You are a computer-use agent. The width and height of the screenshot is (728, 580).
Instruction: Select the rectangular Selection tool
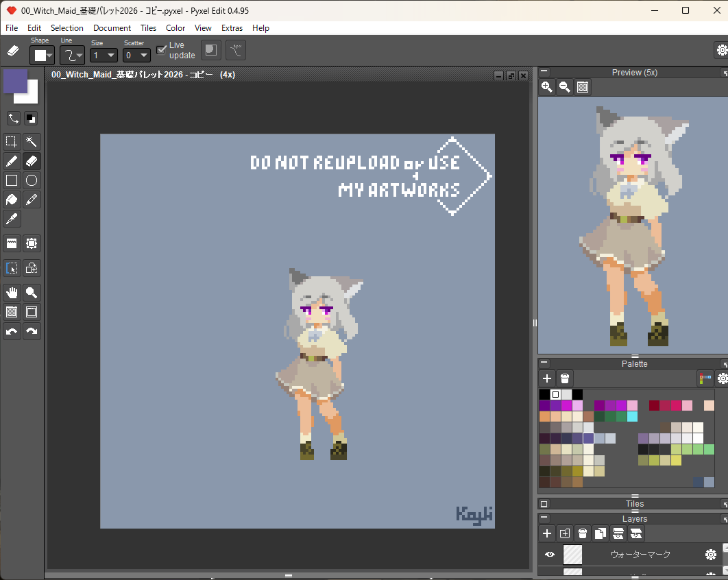point(12,142)
